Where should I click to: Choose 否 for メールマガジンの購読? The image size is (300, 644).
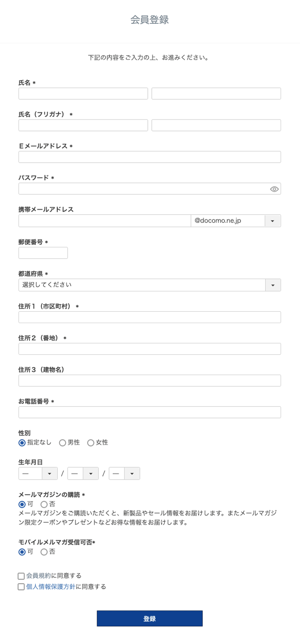[x=44, y=504]
